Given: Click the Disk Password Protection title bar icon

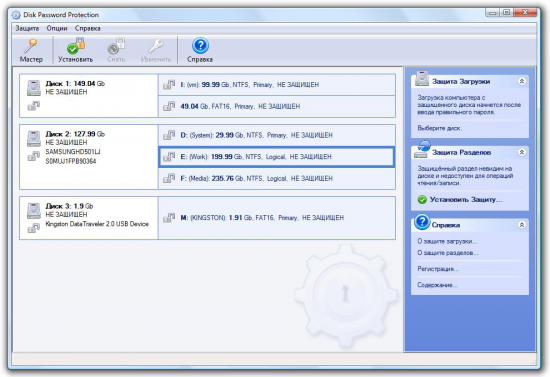Looking at the screenshot, I should [16, 15].
